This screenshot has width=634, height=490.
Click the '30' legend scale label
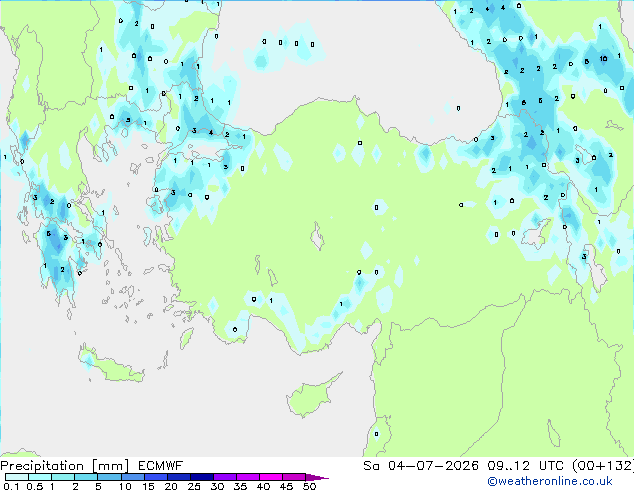pos(217,486)
